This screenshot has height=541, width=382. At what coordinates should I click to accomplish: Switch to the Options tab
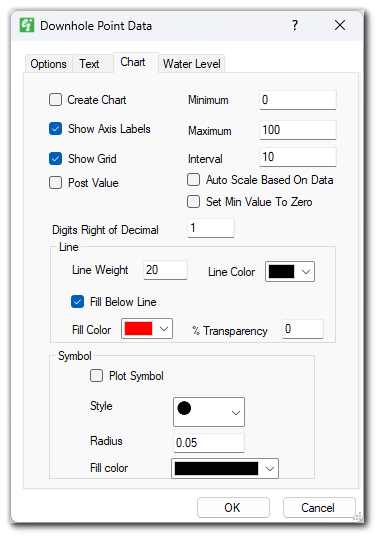[x=48, y=64]
